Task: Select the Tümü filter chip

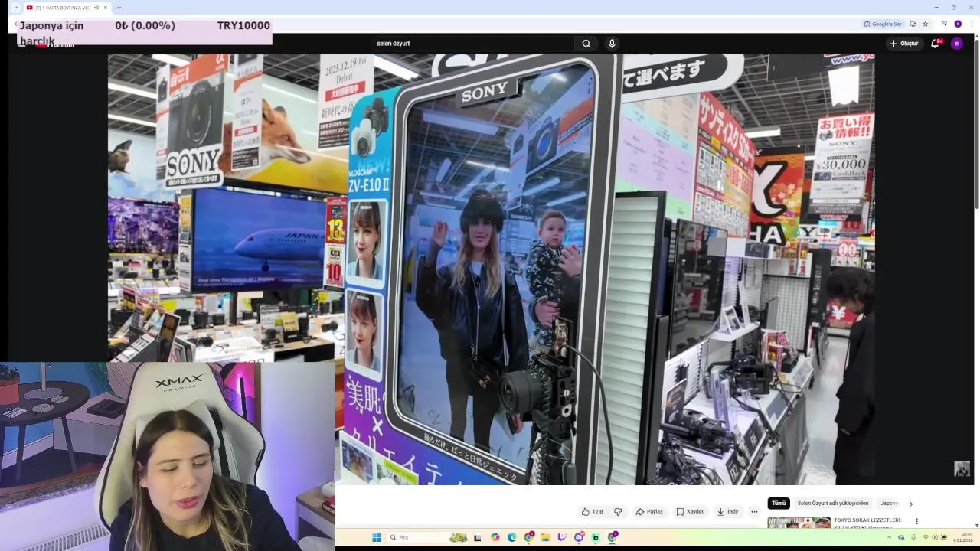Action: click(x=779, y=504)
